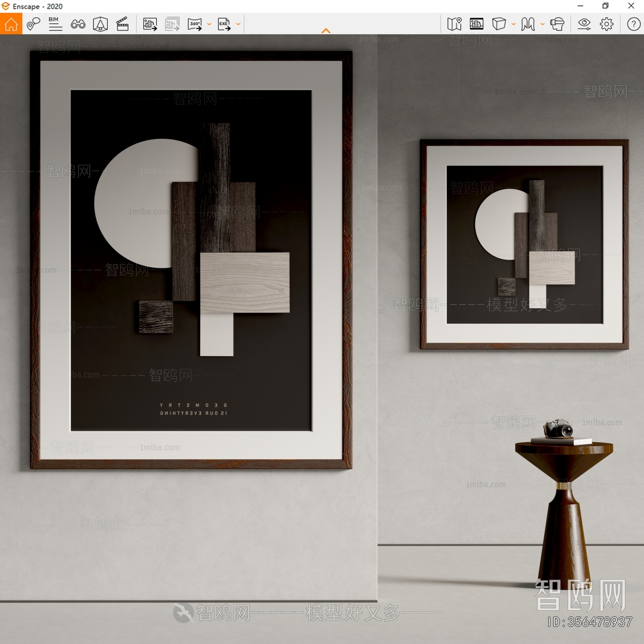Viewport: 644px width, 644px height.
Task: Minimize the Enscape window
Action: [580, 6]
